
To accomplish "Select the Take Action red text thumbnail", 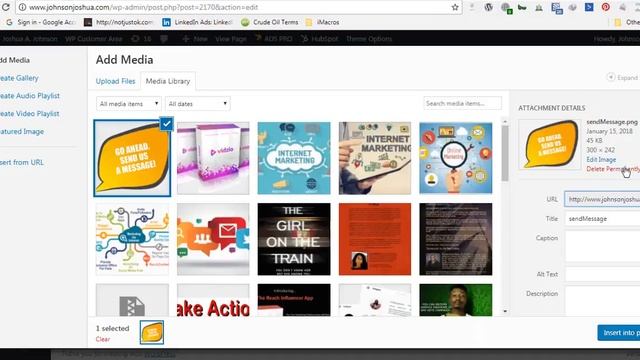I will 213,300.
